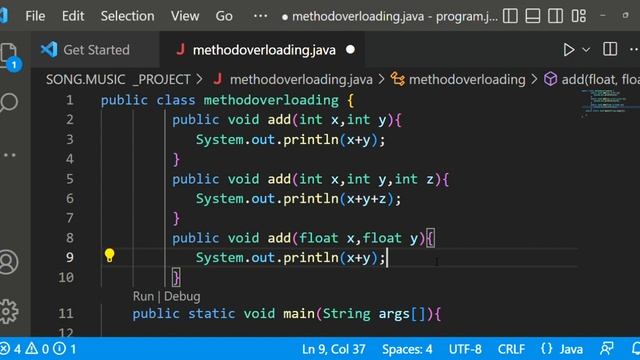Open editor More Actions ellipsis

tap(634, 49)
